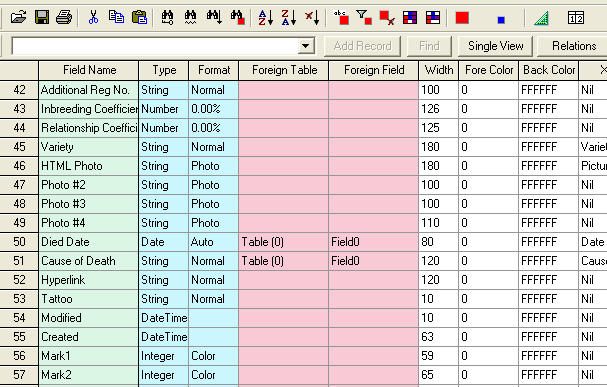Switch to Single View
Image resolution: width=607 pixels, height=387 pixels.
coord(496,46)
